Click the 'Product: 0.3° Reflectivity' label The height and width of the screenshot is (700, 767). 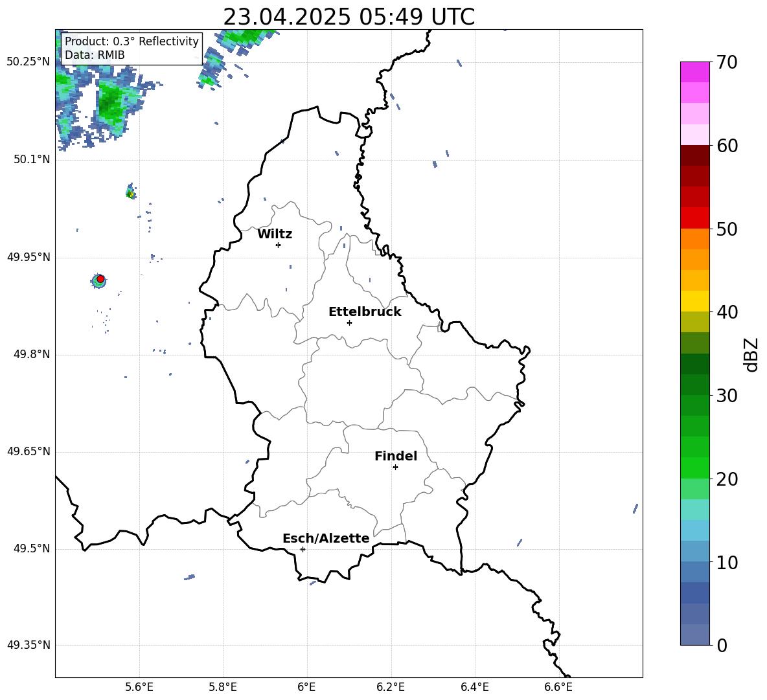pos(132,41)
